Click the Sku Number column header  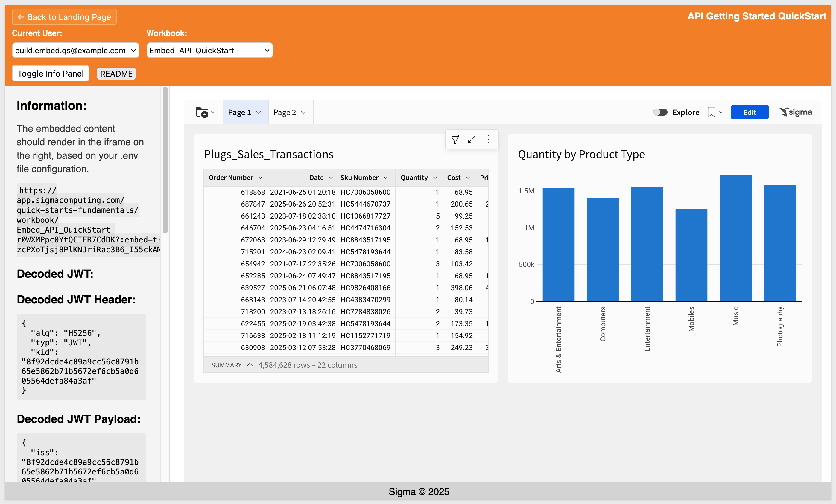click(367, 178)
